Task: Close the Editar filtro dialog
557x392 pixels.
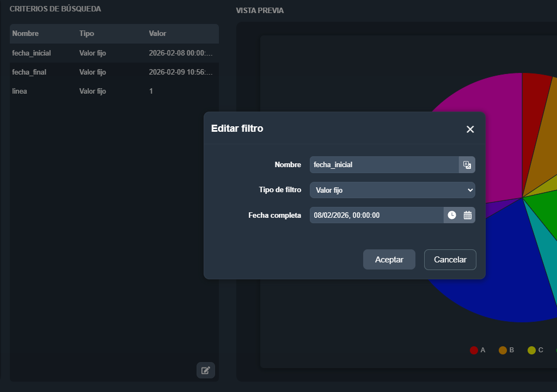Action: coord(470,129)
